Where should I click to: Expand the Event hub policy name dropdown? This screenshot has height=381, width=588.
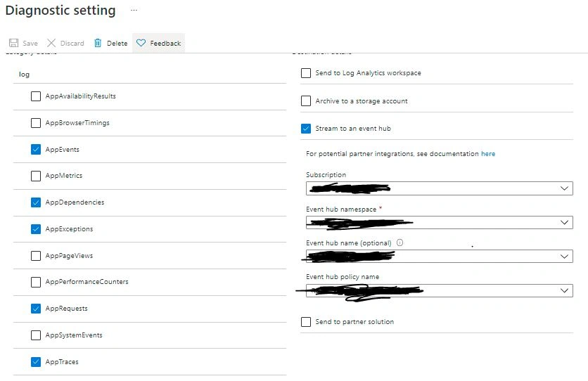tap(440, 290)
